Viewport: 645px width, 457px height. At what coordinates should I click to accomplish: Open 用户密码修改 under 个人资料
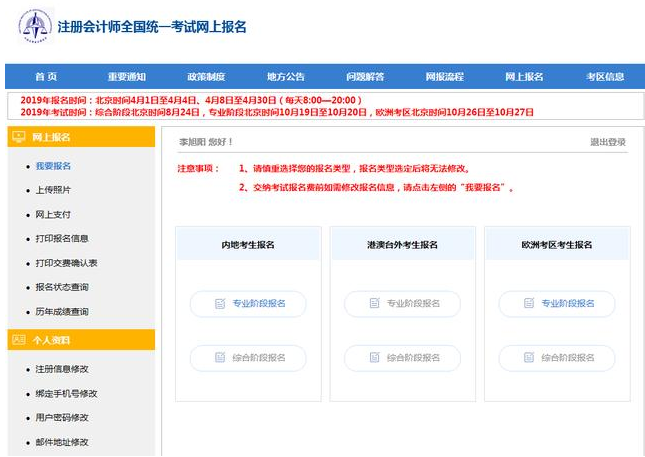[x=62, y=418]
